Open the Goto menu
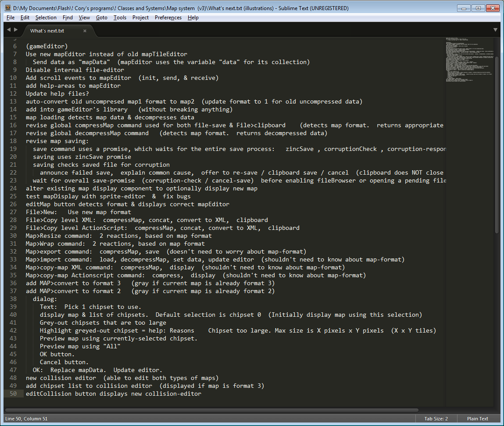 coord(101,18)
